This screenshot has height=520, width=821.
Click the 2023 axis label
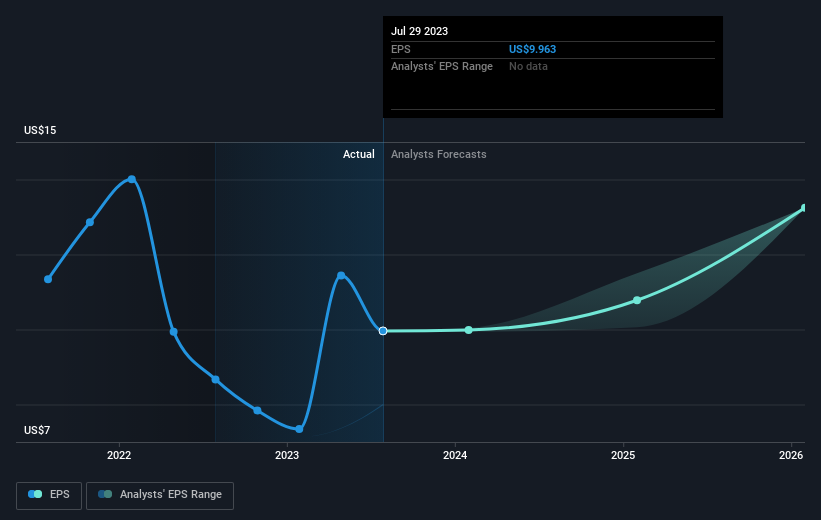click(x=287, y=455)
